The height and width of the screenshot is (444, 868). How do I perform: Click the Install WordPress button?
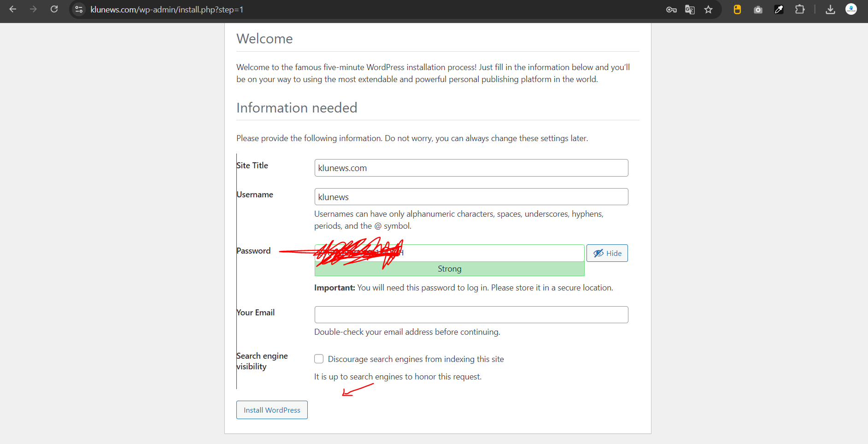(x=272, y=410)
